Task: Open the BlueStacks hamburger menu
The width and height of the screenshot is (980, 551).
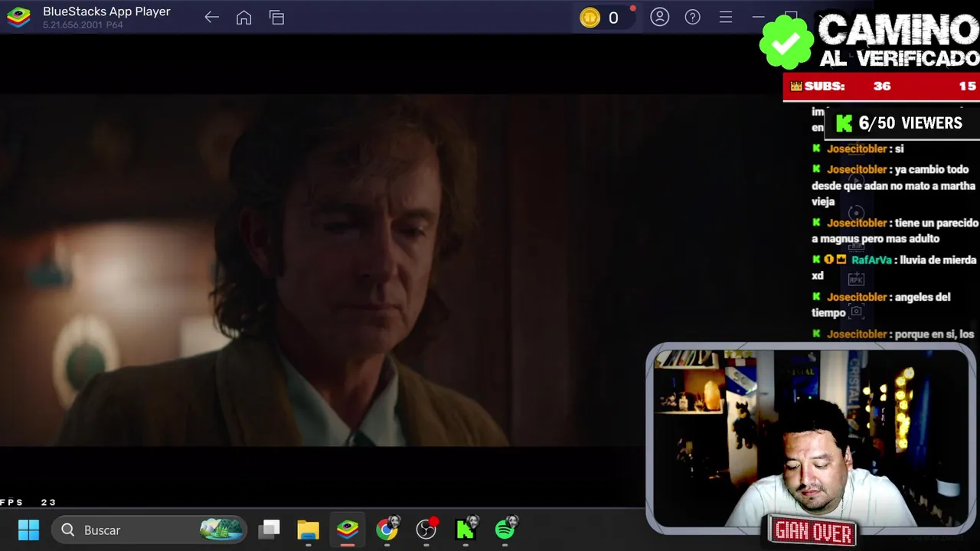Action: 726,17
